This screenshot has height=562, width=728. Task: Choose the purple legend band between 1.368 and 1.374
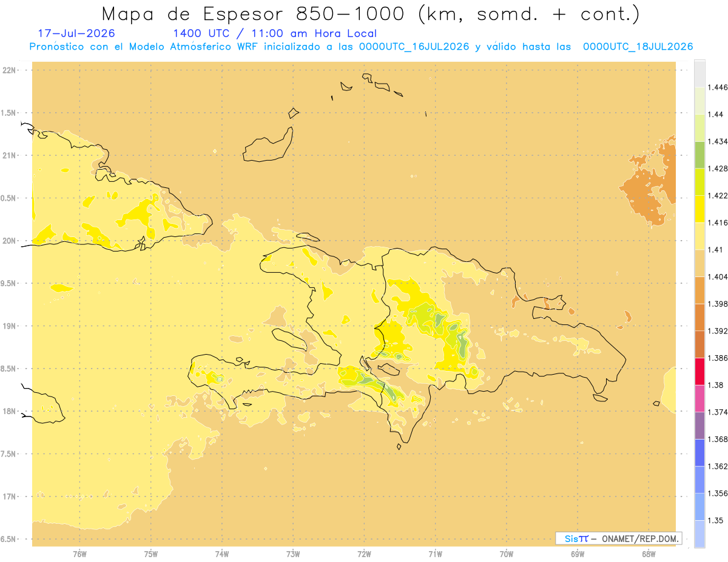pos(699,425)
